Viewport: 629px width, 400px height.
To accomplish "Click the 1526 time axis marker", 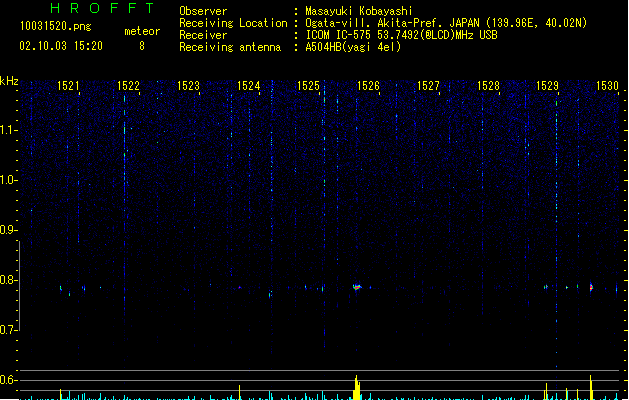I will (368, 86).
